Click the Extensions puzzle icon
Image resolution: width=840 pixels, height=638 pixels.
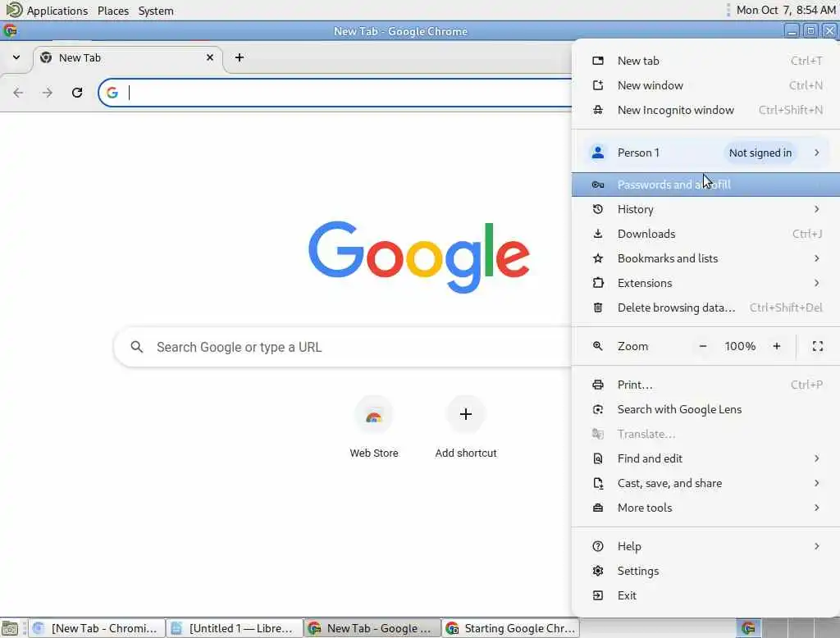[x=598, y=283]
